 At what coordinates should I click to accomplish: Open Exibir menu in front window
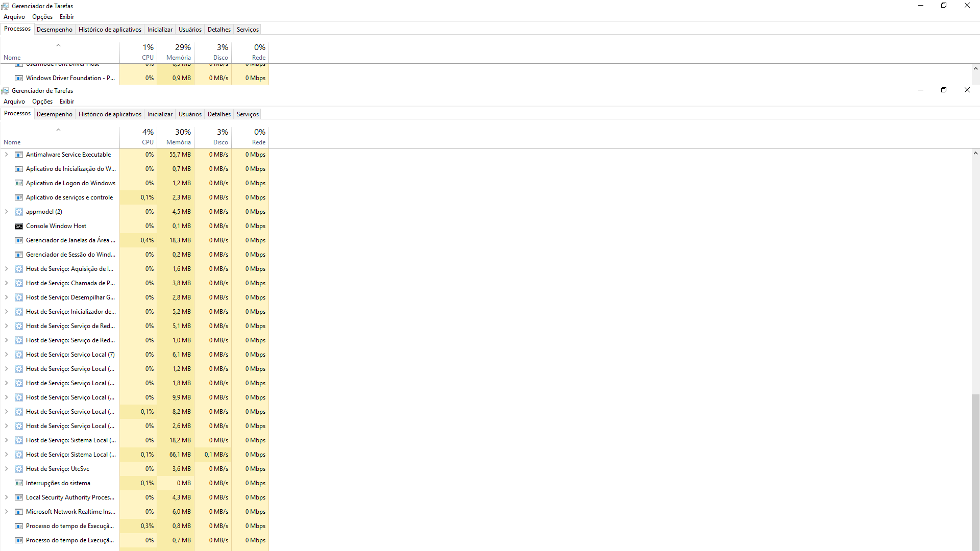pos(67,102)
